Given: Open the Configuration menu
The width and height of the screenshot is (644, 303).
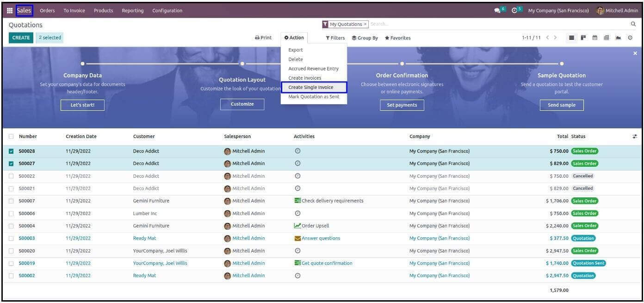Looking at the screenshot, I should tap(167, 10).
